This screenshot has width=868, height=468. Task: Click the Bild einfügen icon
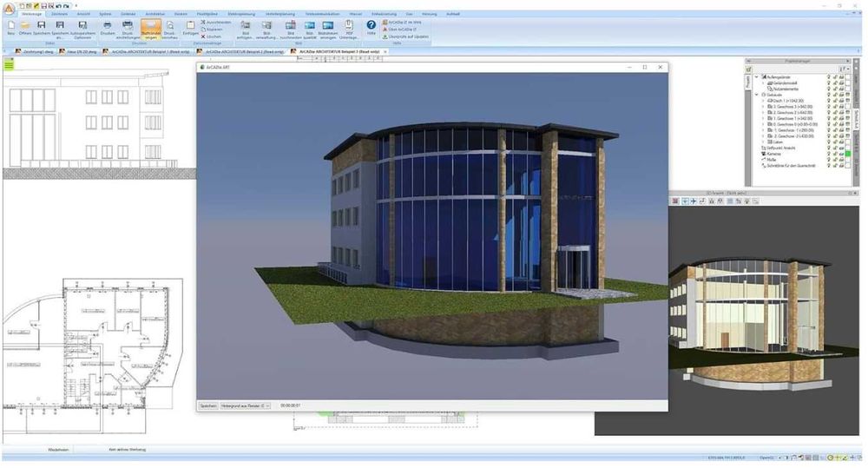point(246,29)
